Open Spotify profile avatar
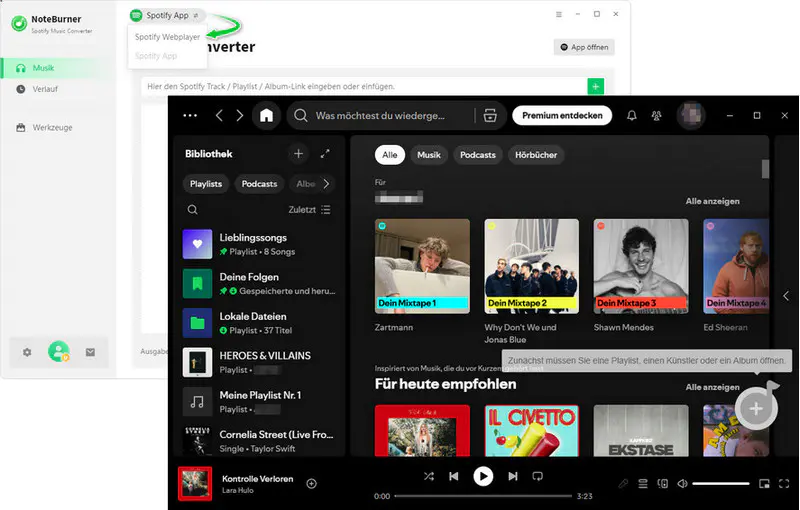The image size is (800, 510). (691, 115)
